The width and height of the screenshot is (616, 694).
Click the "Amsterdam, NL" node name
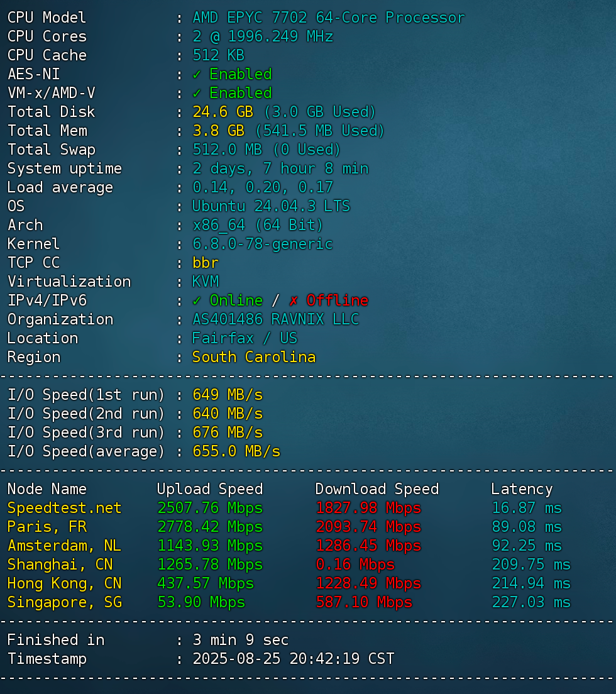click(65, 546)
